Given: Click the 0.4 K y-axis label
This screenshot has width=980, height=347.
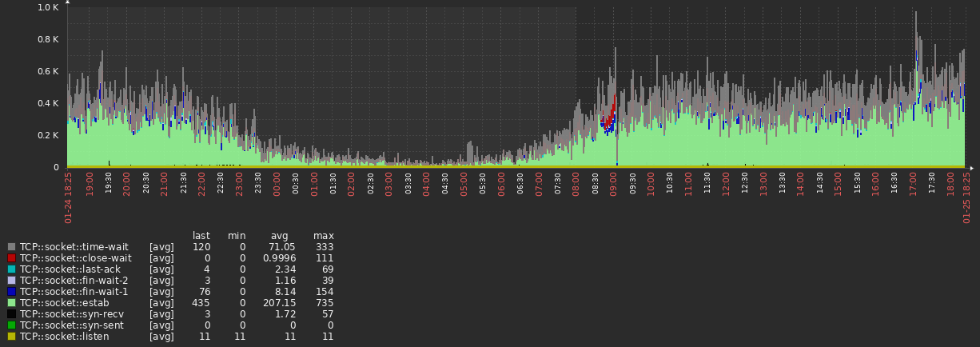Looking at the screenshot, I should tap(49, 103).
